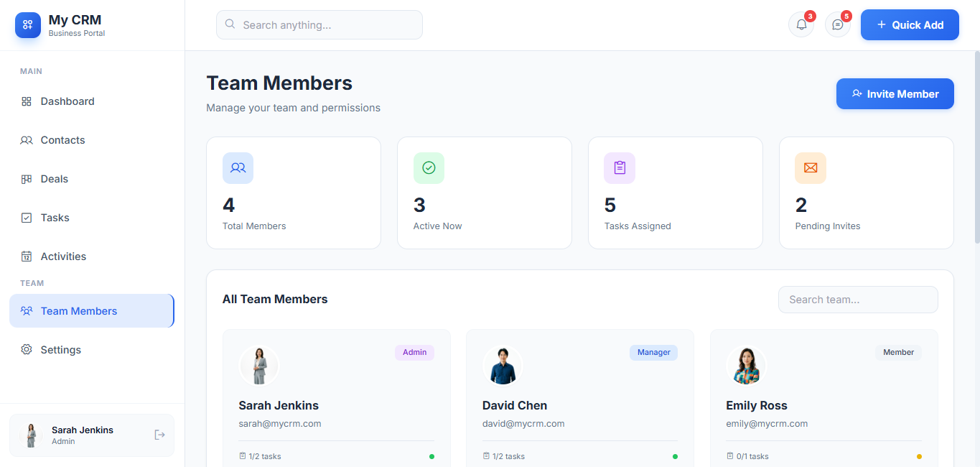The width and height of the screenshot is (980, 467).
Task: Click the My CRM logo icon
Action: 28,25
